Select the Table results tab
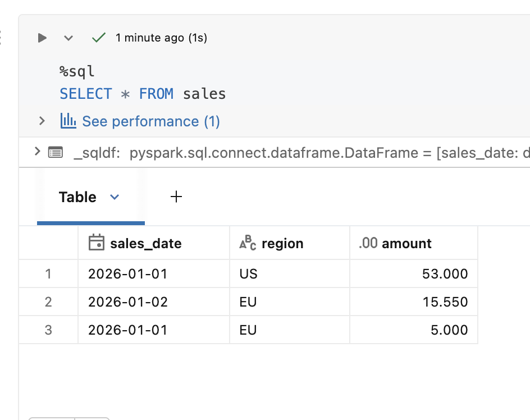Viewport: 530px width, 420px height. pyautogui.click(x=77, y=197)
